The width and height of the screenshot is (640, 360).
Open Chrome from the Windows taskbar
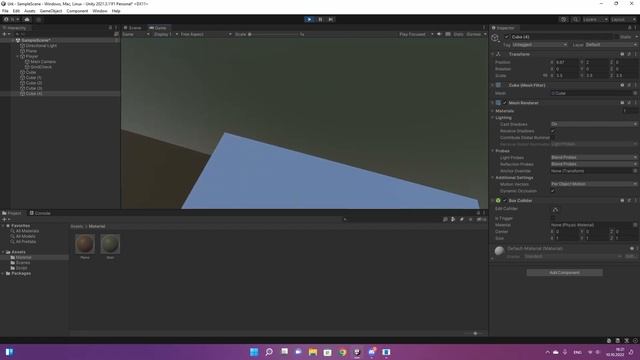342,352
